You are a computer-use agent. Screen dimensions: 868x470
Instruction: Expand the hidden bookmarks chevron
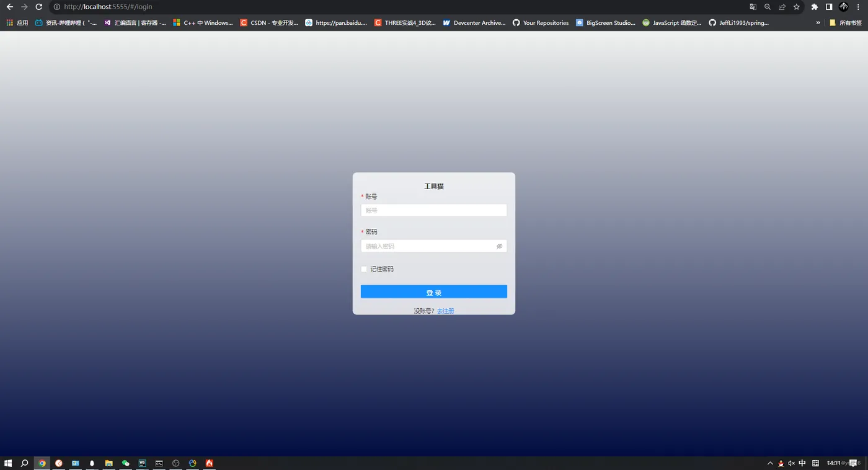(x=818, y=23)
